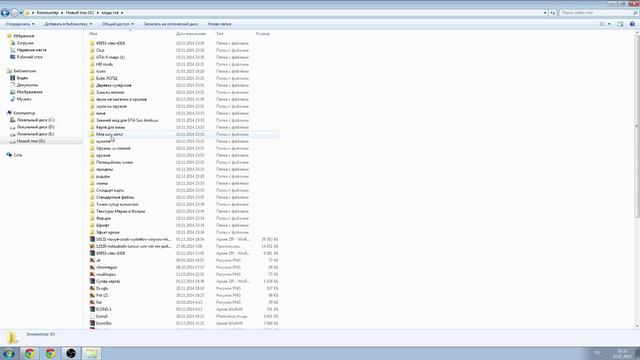Select the Мои row highlighted under the cursor
The image size is (640, 360).
pyautogui.click(x=184, y=134)
